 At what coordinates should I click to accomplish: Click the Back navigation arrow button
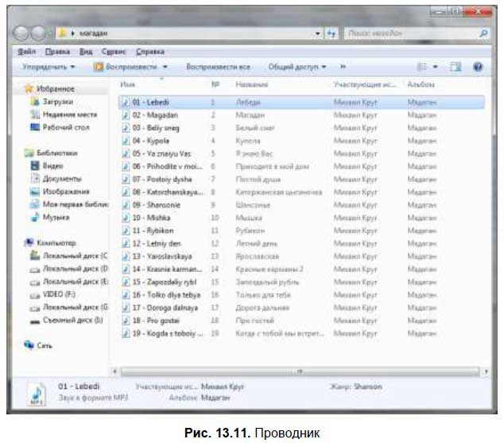[21, 33]
